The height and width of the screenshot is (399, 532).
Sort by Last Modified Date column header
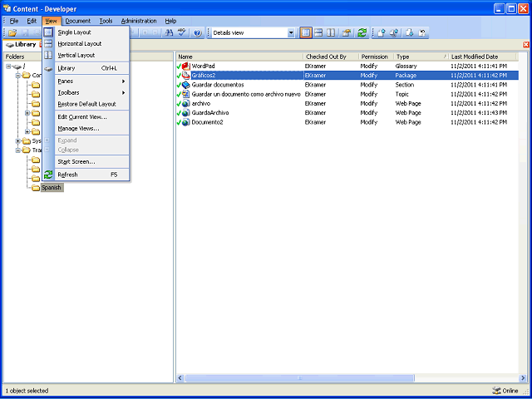[x=482, y=57]
